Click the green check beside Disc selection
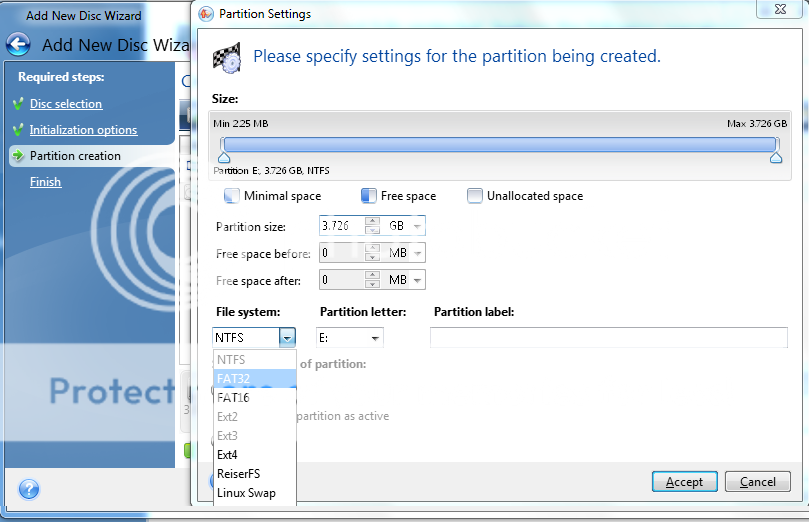The image size is (809, 522). [18, 104]
